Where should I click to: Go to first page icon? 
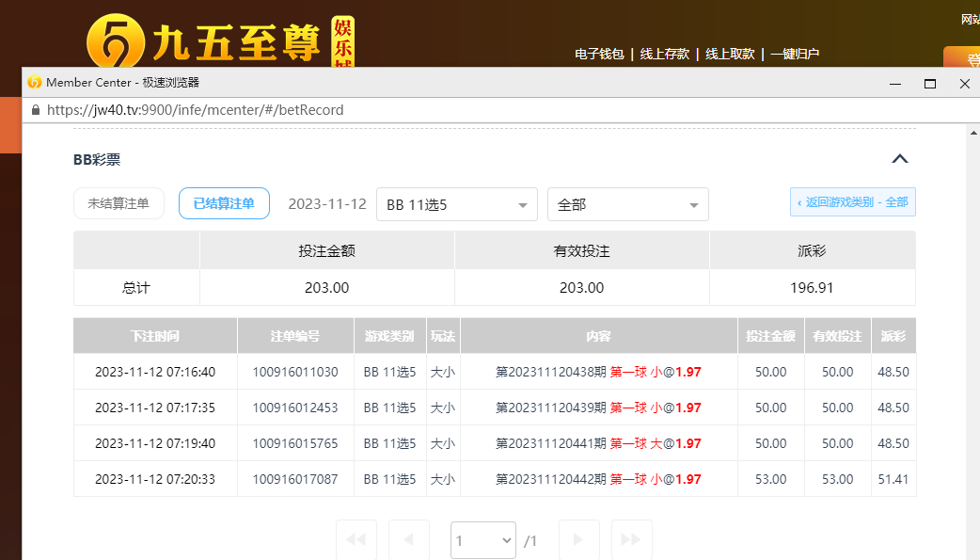[356, 540]
